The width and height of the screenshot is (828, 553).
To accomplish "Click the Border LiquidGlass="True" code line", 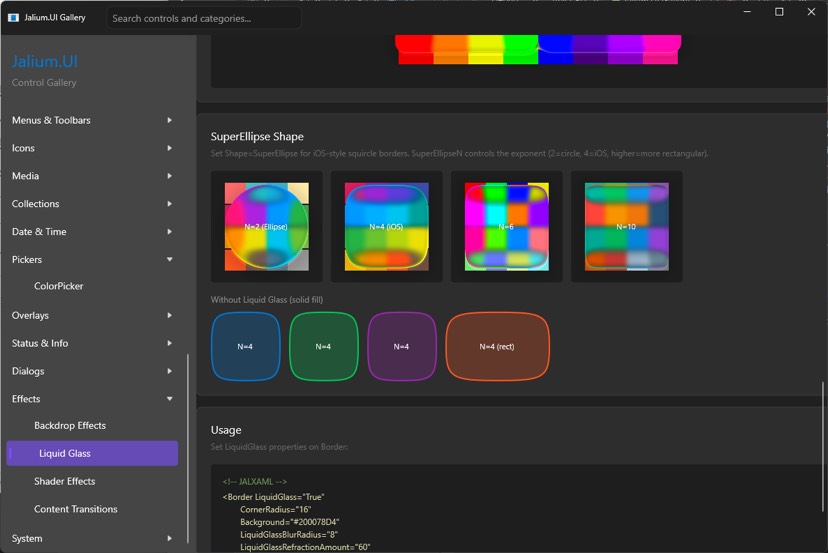I will (274, 497).
